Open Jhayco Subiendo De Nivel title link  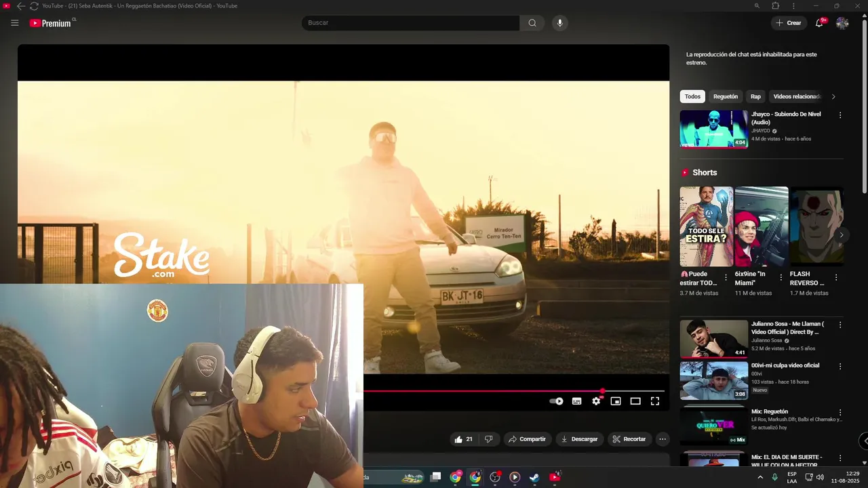(x=786, y=118)
